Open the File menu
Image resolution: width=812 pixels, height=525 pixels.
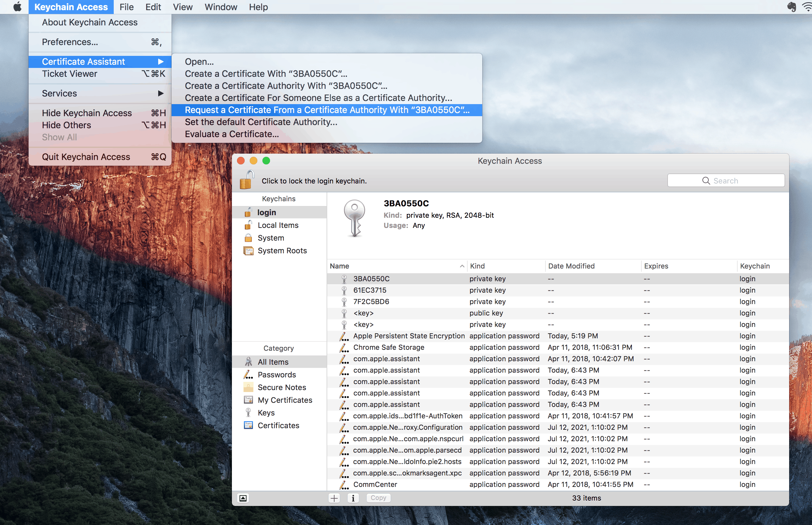[126, 7]
